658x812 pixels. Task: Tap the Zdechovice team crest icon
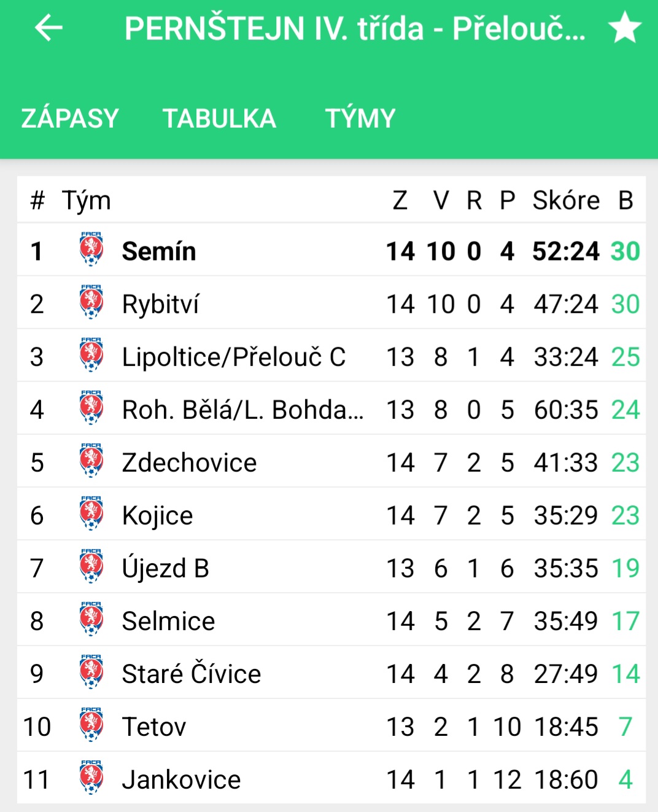pos(91,460)
